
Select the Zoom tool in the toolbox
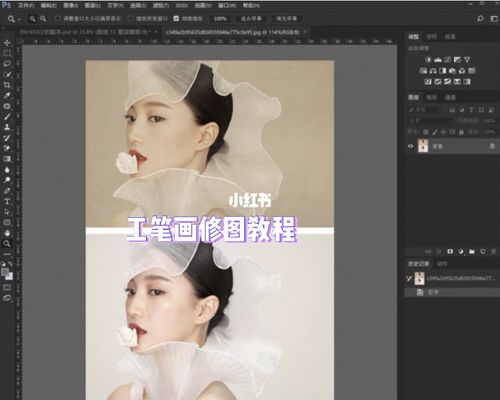pos(7,244)
